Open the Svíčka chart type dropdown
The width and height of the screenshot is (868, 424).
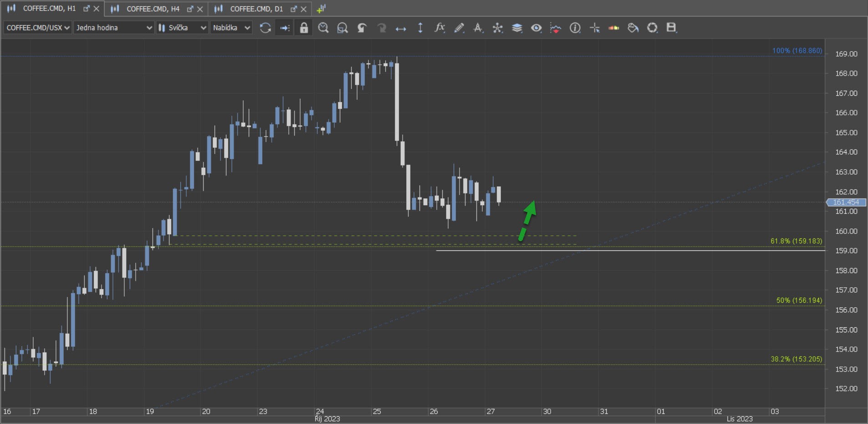point(182,28)
